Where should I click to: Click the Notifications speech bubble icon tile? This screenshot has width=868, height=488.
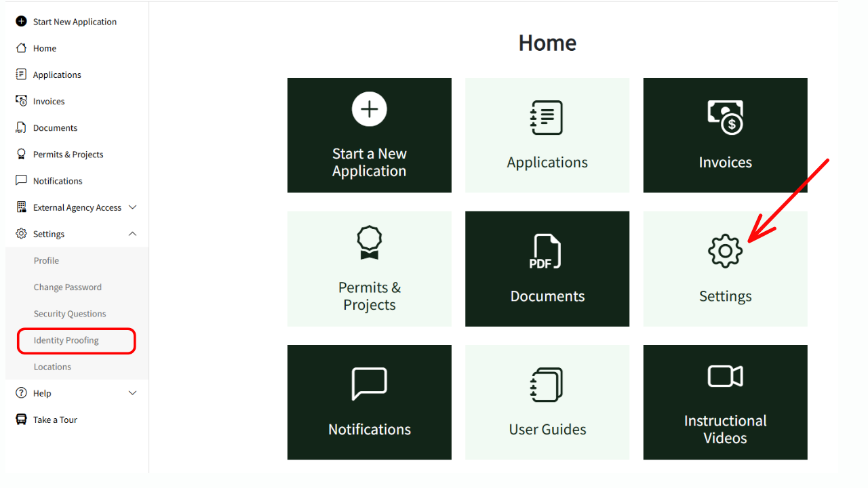point(369,384)
